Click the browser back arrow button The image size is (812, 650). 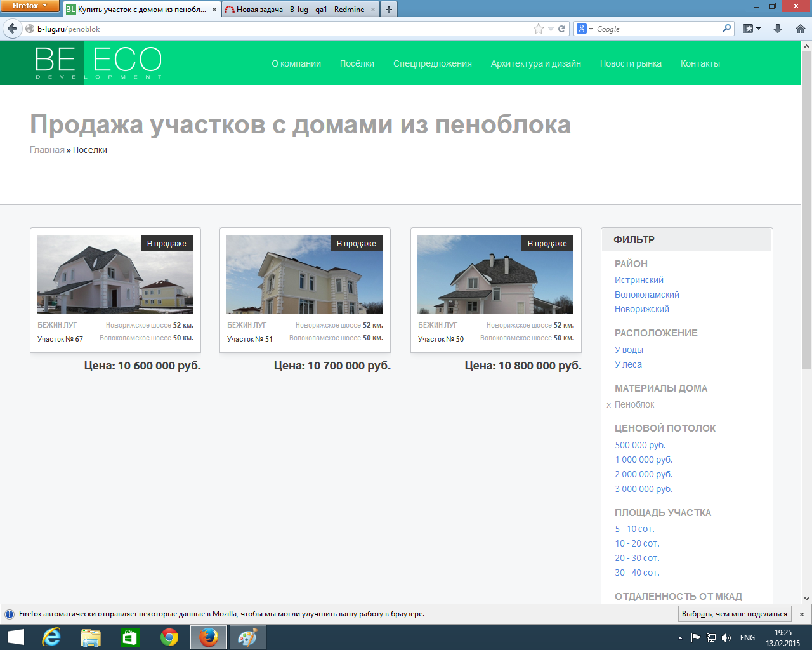tap(12, 29)
